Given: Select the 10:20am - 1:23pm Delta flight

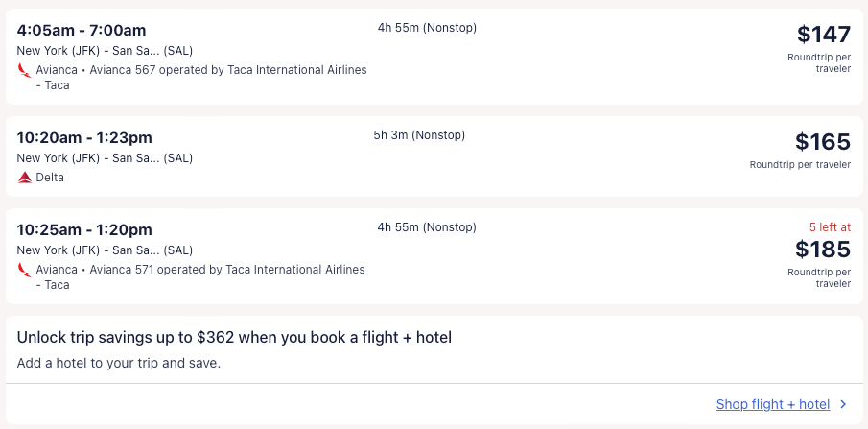Looking at the screenshot, I should pyautogui.click(x=84, y=137).
